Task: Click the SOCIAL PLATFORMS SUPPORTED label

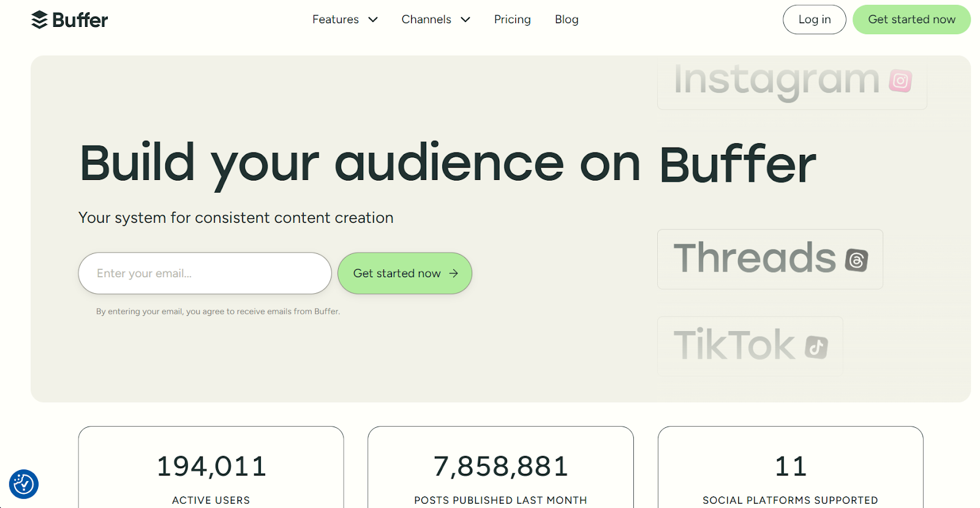Action: click(x=791, y=500)
